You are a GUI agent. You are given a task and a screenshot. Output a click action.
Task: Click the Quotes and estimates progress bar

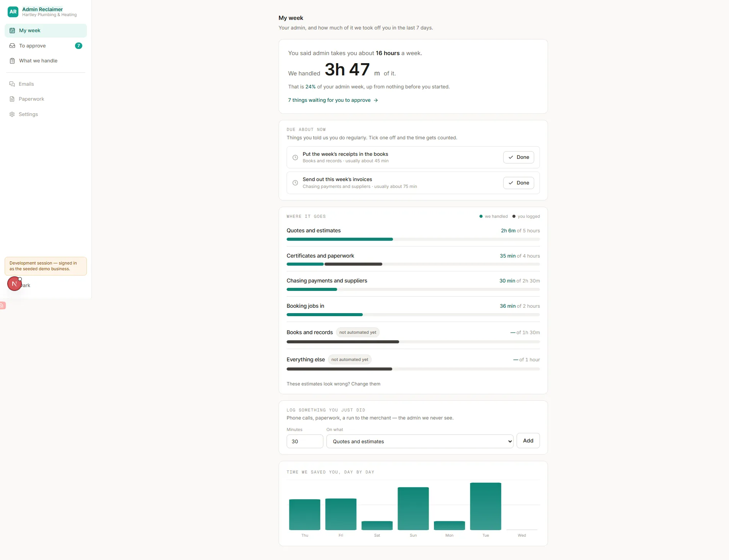413,239
